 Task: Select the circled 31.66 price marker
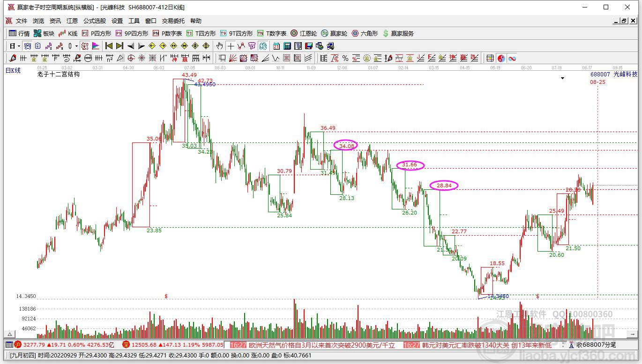[410, 165]
